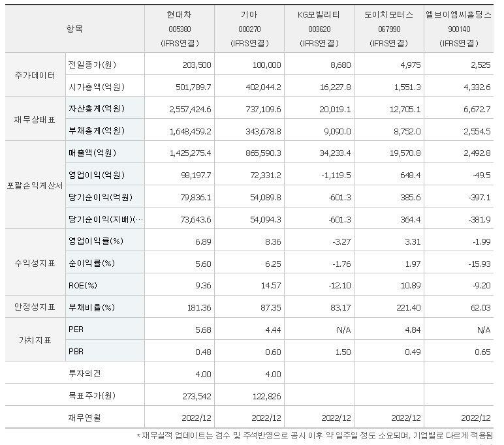
Task: Select KG모빌리티 closing price 8,680
Action: [x=341, y=65]
